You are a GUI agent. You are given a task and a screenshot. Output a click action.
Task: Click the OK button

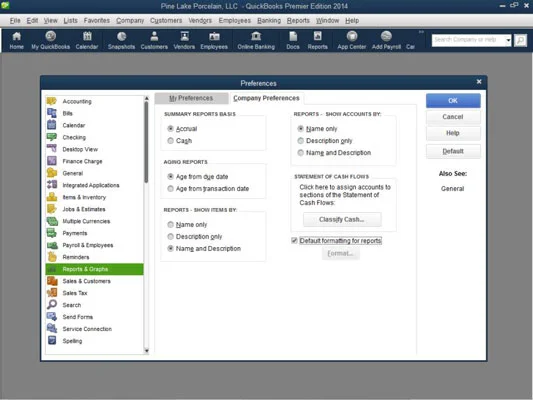453,101
